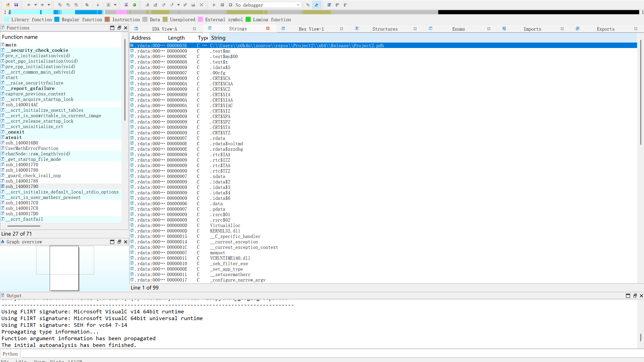Open the 'No debugger' combo box
Viewport: 644px width, 362px height.
[x=268, y=5]
